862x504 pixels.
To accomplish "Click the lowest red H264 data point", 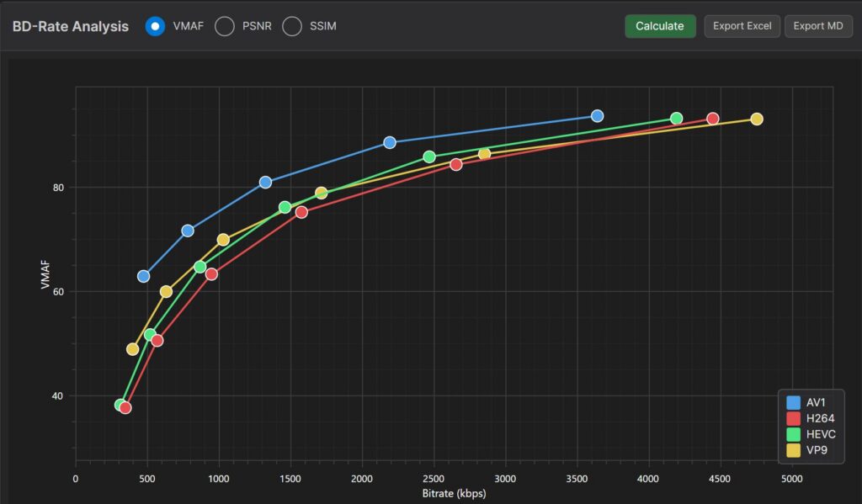I will pos(125,408).
